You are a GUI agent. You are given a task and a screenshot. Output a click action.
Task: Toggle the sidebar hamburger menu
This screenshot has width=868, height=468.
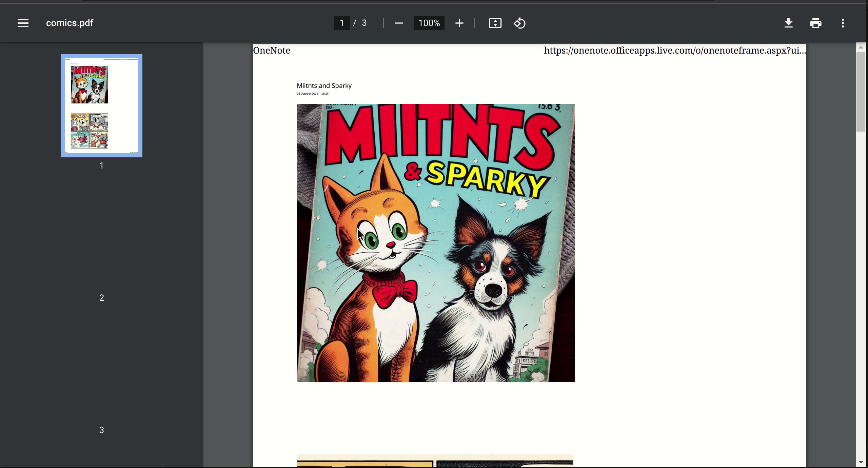click(23, 23)
